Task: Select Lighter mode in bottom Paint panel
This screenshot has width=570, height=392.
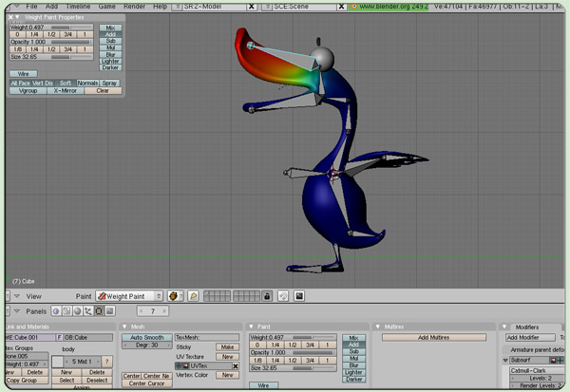Action: [353, 372]
